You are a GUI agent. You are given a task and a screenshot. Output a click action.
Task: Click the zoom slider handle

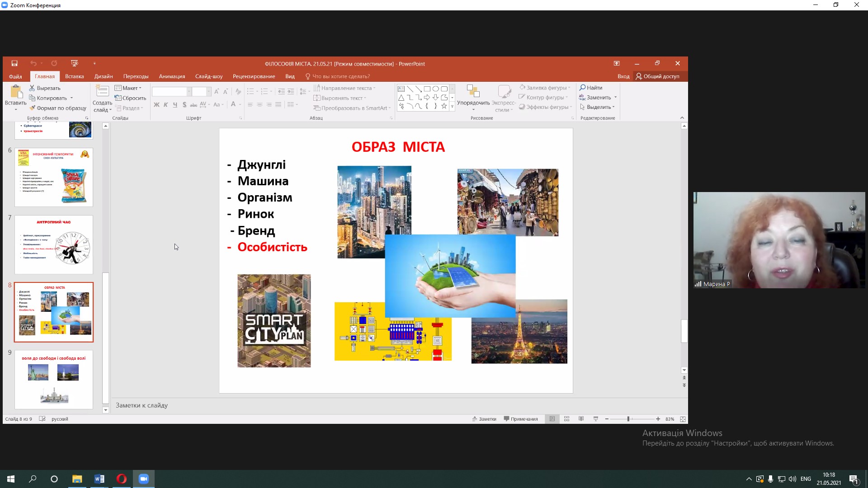[628, 419]
